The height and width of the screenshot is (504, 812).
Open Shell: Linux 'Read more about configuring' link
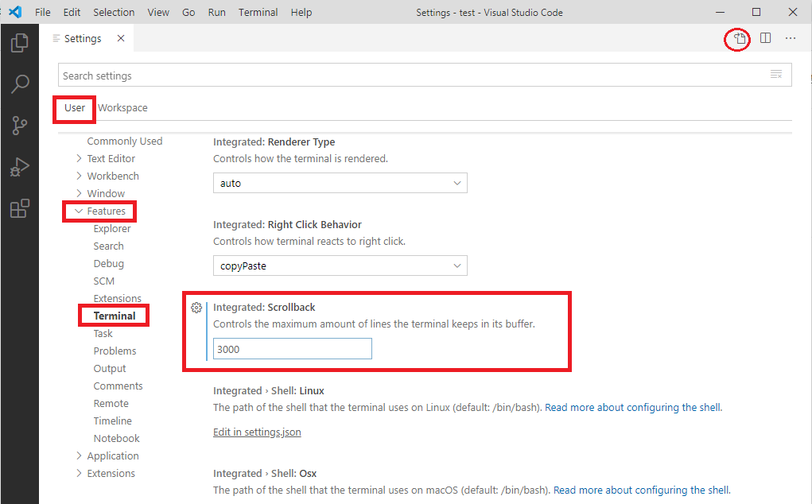[x=633, y=407]
